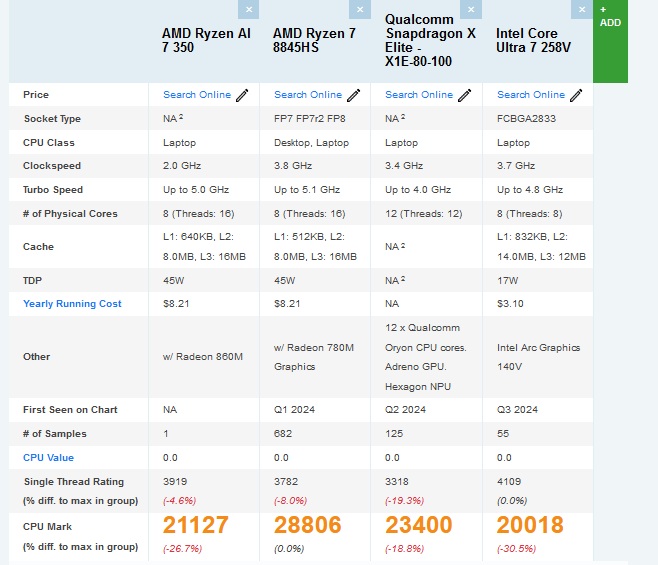Image resolution: width=658 pixels, height=565 pixels.
Task: Click samples count 55
Action: [x=503, y=434]
